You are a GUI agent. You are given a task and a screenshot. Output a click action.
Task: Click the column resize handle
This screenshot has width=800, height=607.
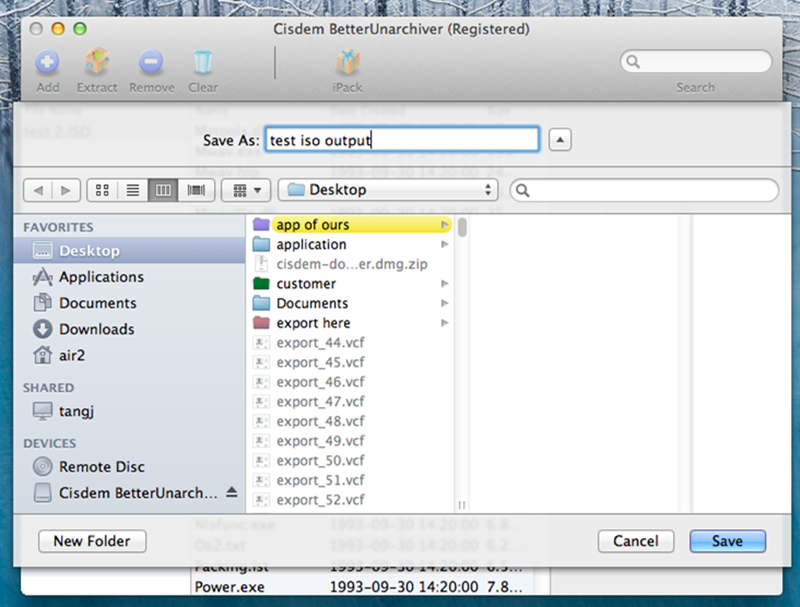(462, 505)
